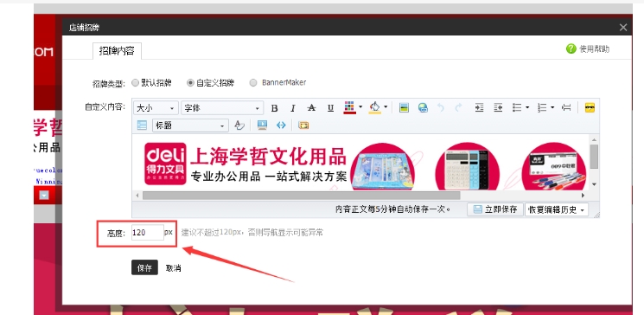
Task: Switch to the 招牌内容 tab
Action: point(117,51)
